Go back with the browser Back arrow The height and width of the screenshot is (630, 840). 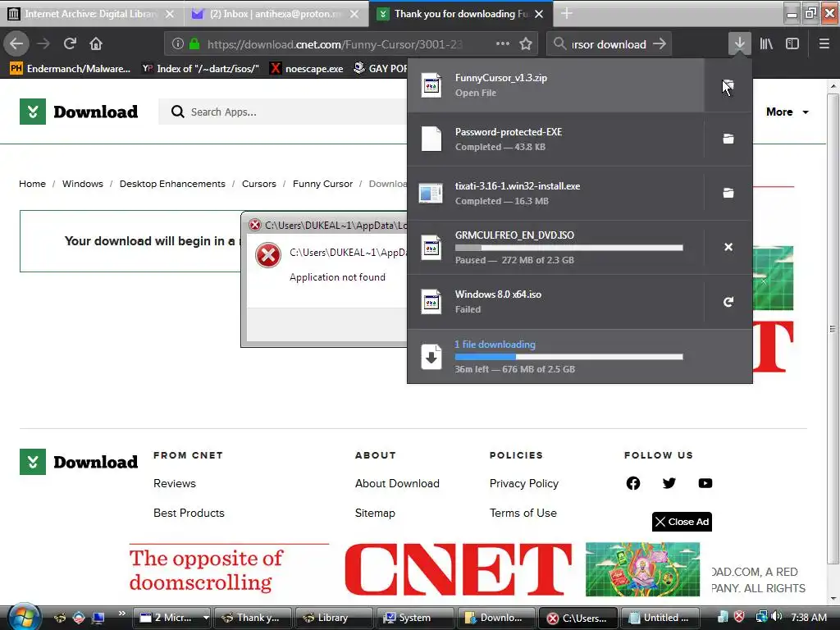pyautogui.click(x=16, y=44)
